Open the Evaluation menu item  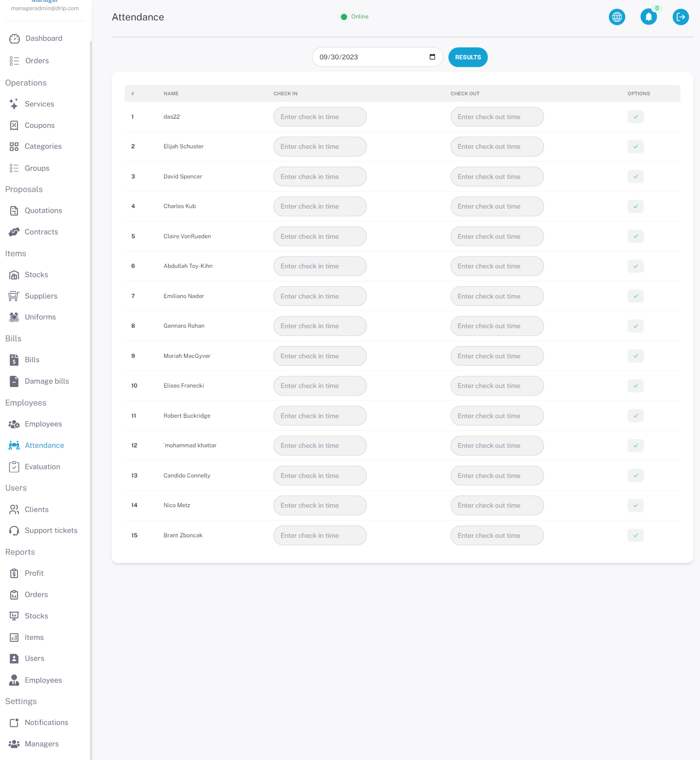point(42,467)
